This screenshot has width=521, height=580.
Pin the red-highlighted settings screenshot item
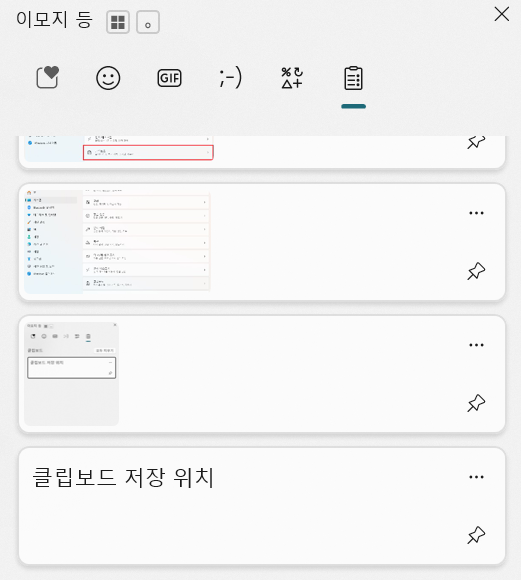click(476, 142)
